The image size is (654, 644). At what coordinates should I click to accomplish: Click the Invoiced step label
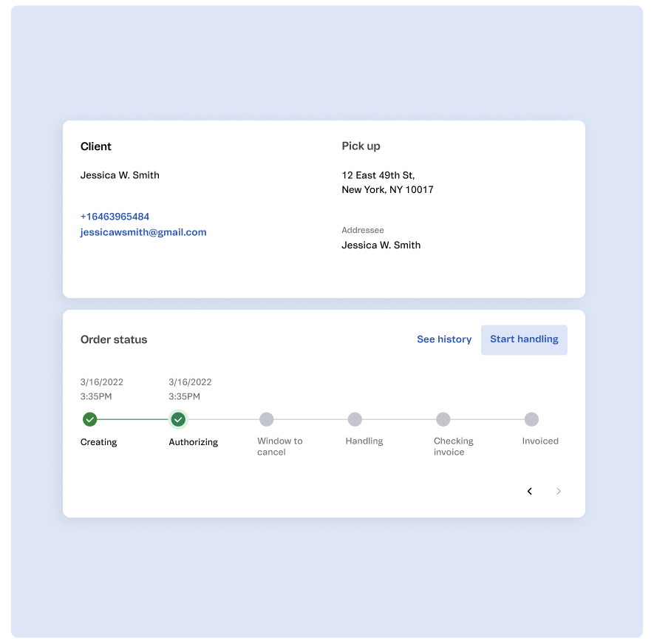[540, 441]
